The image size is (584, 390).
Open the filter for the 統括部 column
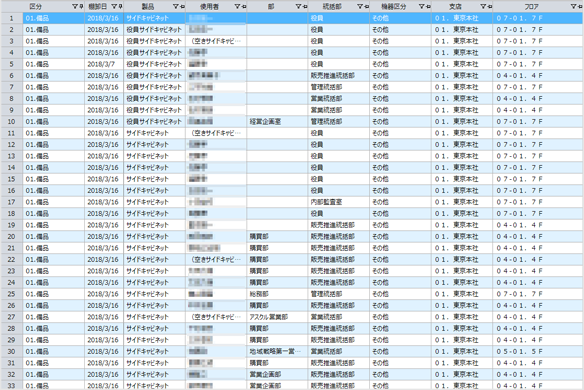pos(360,6)
